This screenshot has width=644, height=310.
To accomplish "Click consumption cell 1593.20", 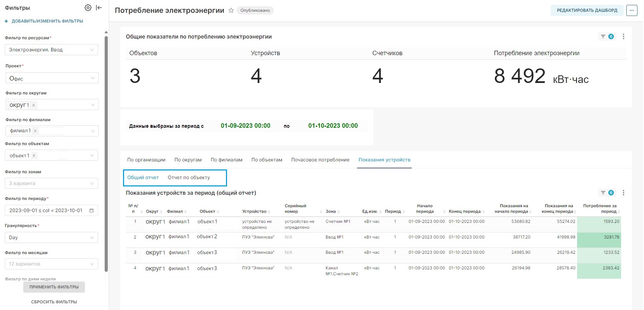I will (x=599, y=225).
